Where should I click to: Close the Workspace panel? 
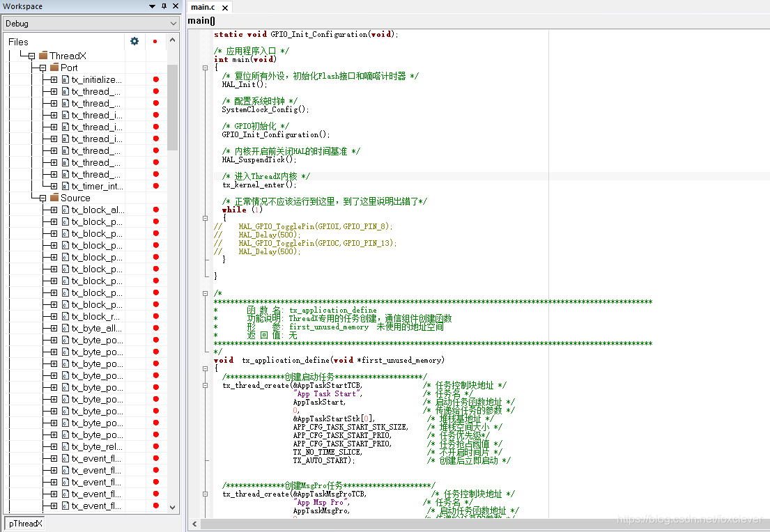point(176,6)
